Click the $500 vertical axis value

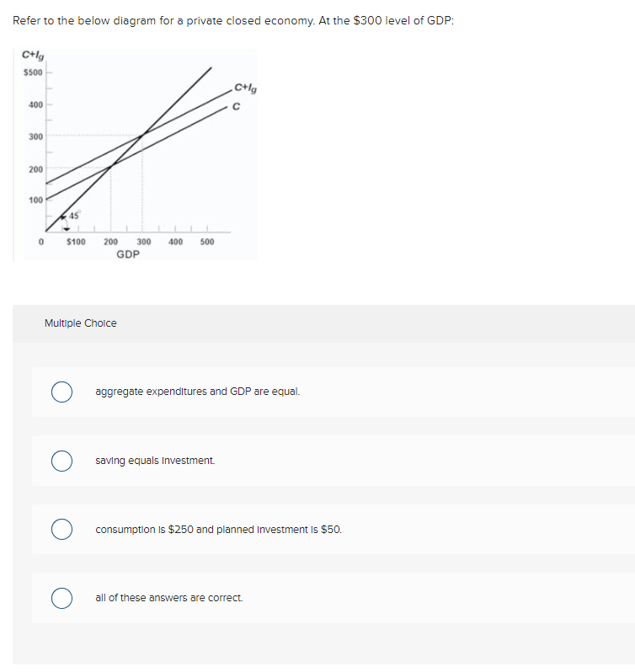tap(33, 72)
